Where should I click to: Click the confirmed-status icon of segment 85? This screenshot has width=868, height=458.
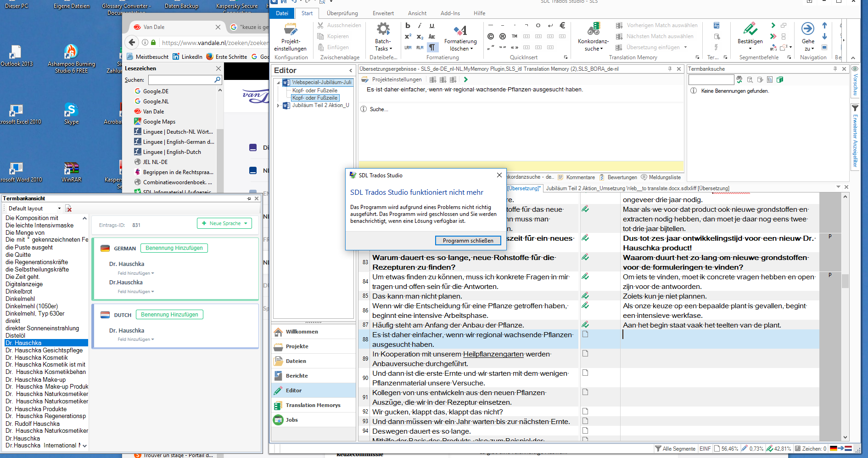(x=585, y=295)
